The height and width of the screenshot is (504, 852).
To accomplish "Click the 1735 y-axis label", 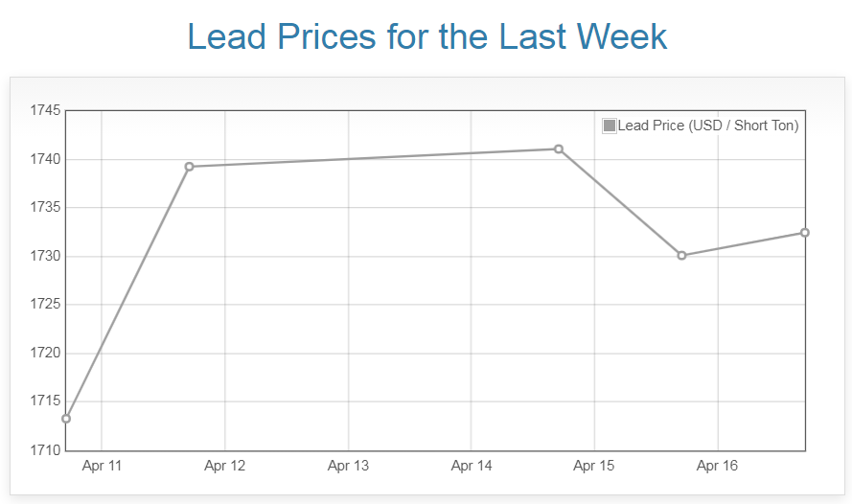I will 45,208.
